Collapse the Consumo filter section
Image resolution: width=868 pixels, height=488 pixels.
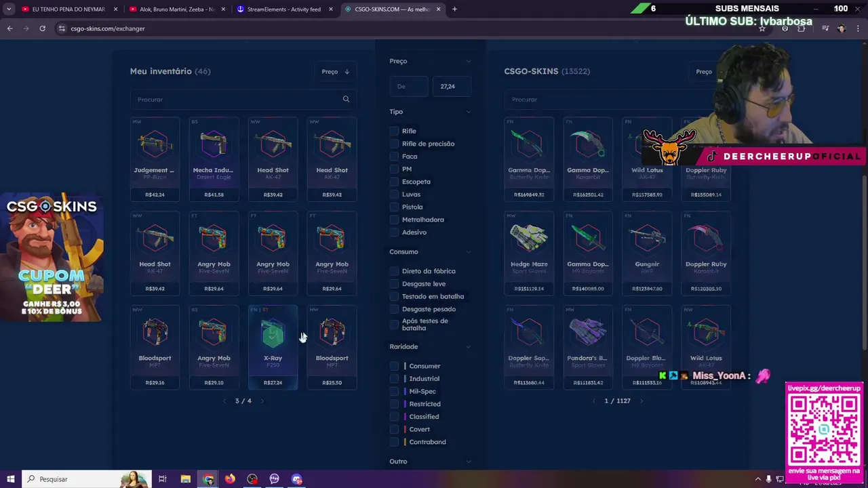468,252
